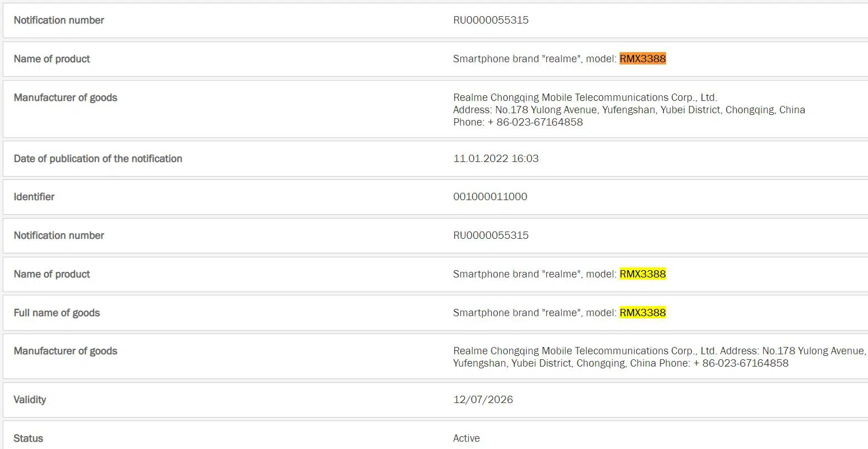Viewport: 868px width, 449px height.
Task: Click the 'Full name of goods' label
Action: click(57, 313)
